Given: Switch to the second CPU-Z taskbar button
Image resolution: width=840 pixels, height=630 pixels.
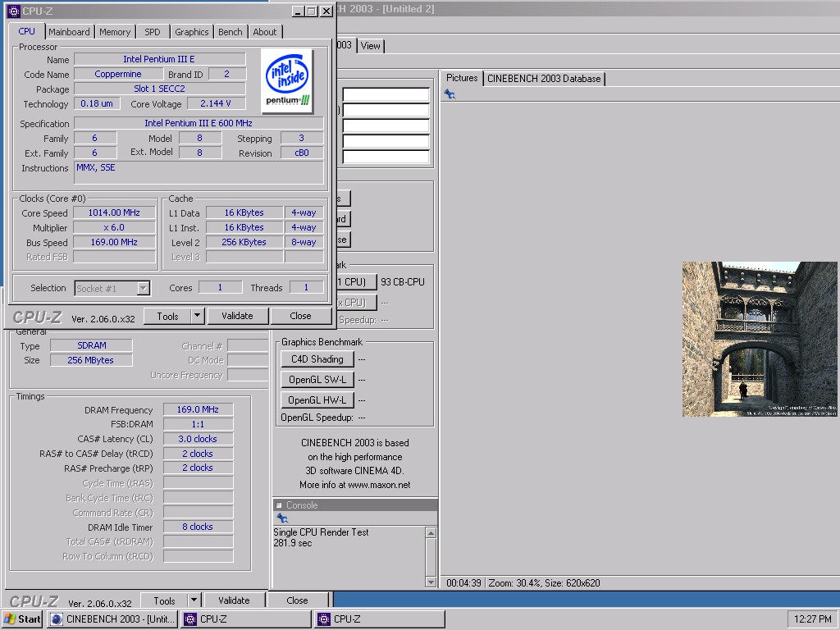Looking at the screenshot, I should [381, 619].
